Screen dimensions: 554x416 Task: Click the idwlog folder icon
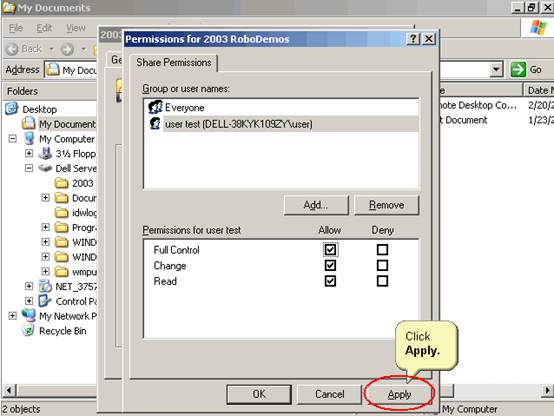coord(61,212)
